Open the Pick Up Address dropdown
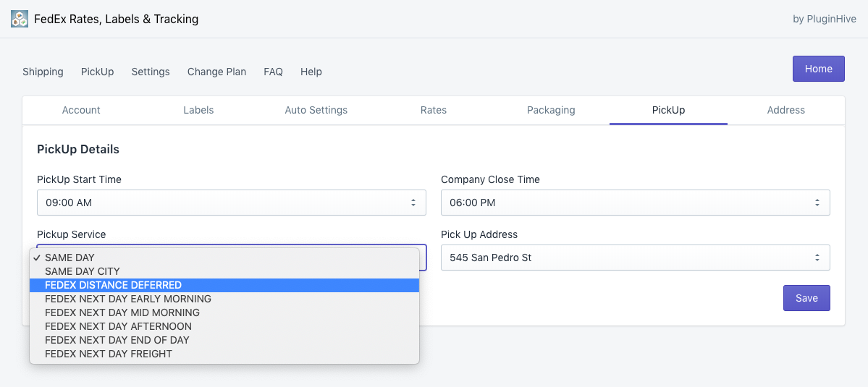Image resolution: width=868 pixels, height=387 pixels. (x=636, y=258)
